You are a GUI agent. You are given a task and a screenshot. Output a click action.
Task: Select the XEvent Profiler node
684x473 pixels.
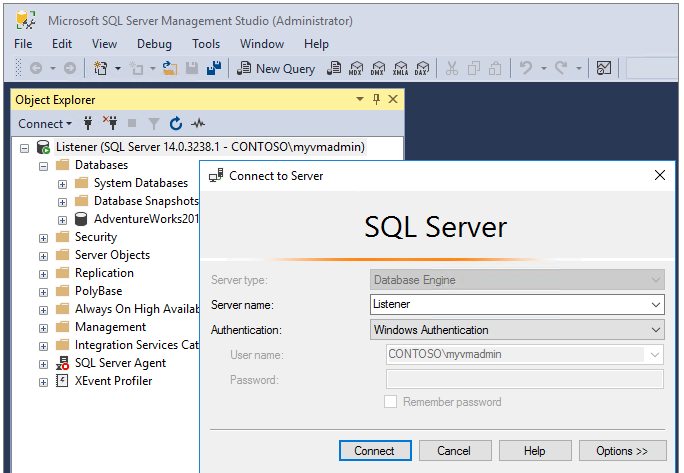coord(113,380)
